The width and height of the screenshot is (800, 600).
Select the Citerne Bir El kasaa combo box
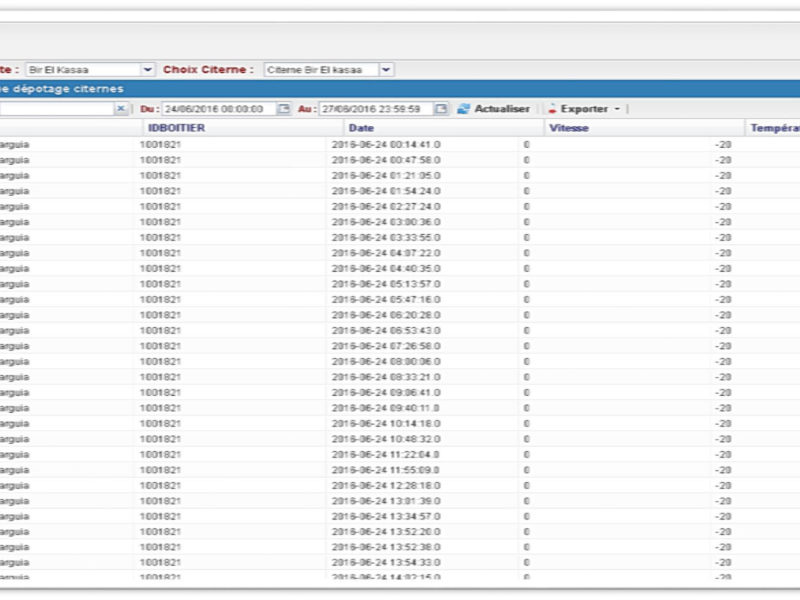[x=321, y=70]
